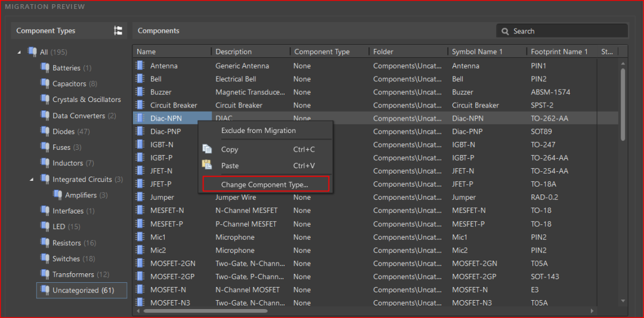644x318 pixels.
Task: Choose Exclude from Migration menu item
Action: click(266, 131)
